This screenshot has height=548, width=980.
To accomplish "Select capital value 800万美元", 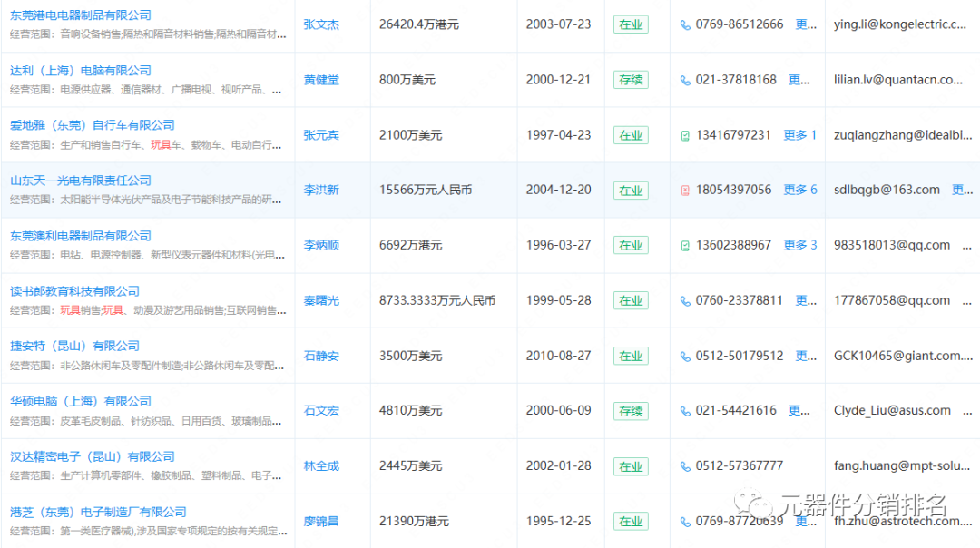I will tap(407, 80).
